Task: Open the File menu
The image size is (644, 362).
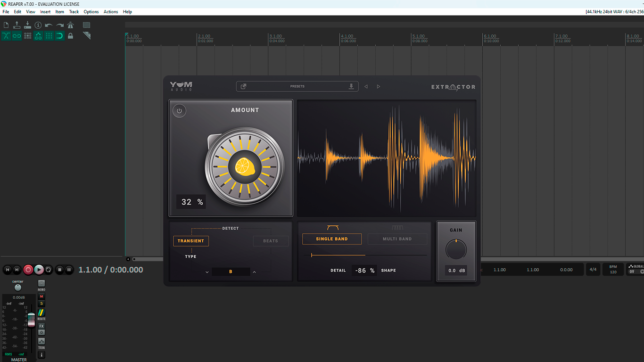Action: (6, 12)
